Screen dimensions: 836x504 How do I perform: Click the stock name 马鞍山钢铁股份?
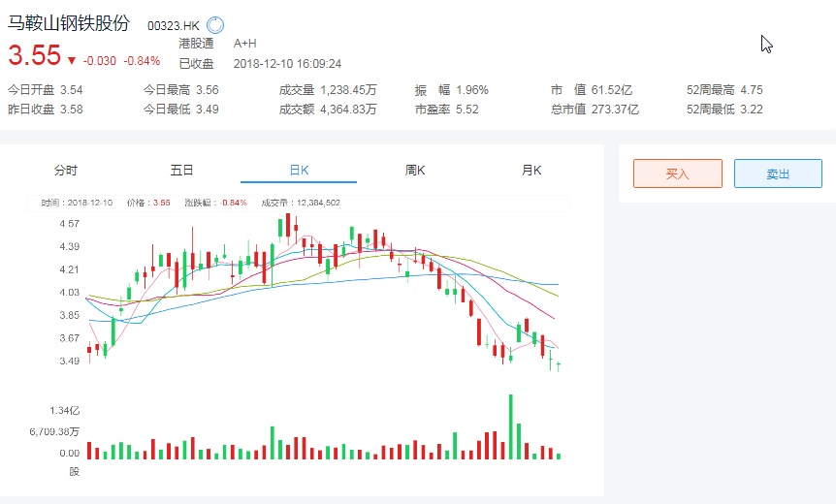(x=68, y=24)
